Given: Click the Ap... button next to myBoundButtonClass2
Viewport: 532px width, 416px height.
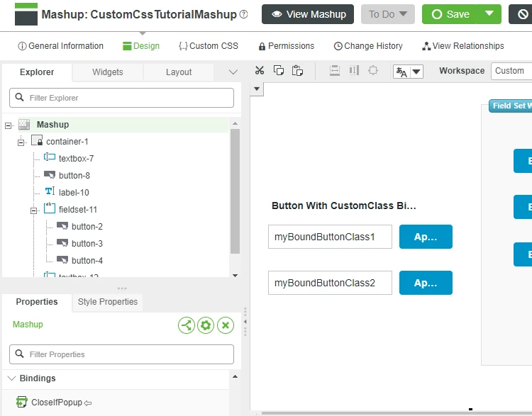Looking at the screenshot, I should click(x=426, y=283).
